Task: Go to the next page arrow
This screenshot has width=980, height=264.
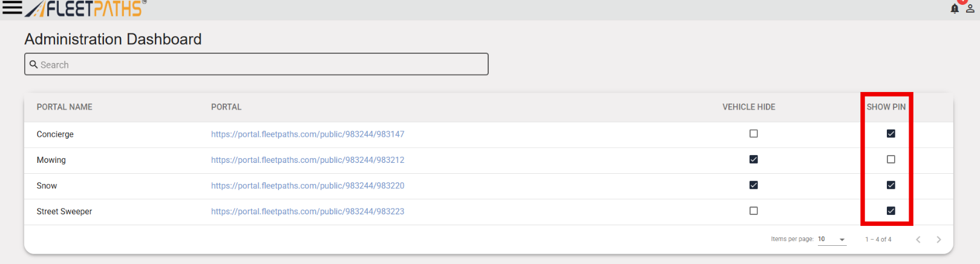Action: (939, 240)
